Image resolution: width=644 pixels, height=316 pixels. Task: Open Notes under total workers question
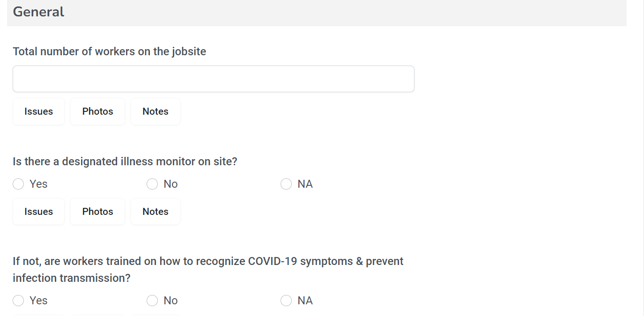[155, 111]
